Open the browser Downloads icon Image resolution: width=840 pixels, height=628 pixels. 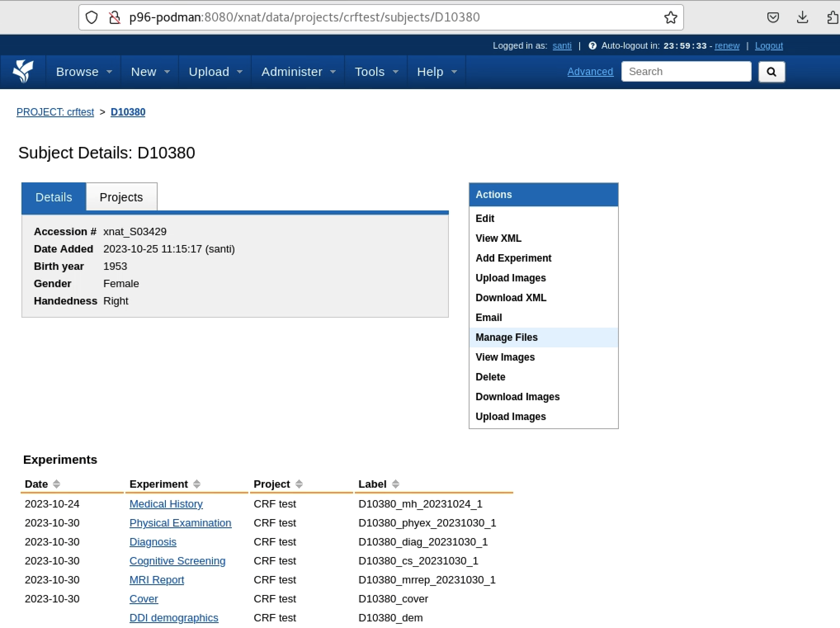point(802,17)
